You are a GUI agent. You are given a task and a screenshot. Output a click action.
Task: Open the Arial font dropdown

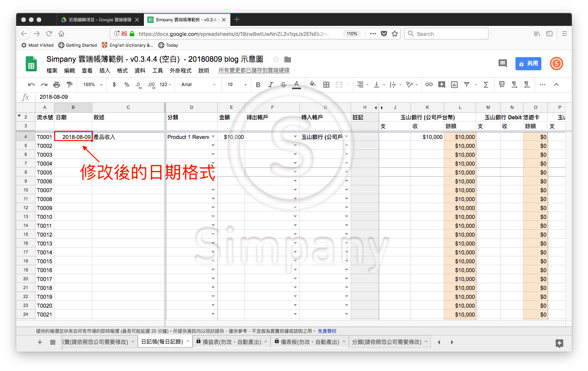[x=198, y=85]
